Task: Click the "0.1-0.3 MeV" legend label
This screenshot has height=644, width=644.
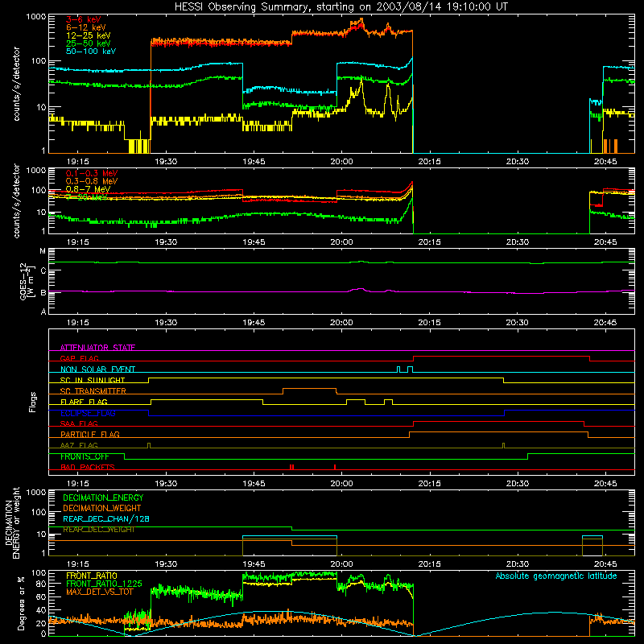Action: pyautogui.click(x=92, y=173)
